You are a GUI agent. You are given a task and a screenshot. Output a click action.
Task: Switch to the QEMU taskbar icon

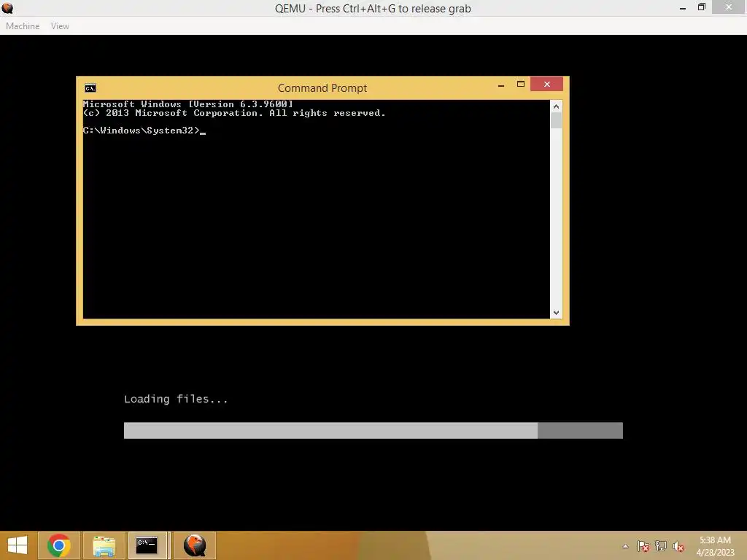coord(195,545)
